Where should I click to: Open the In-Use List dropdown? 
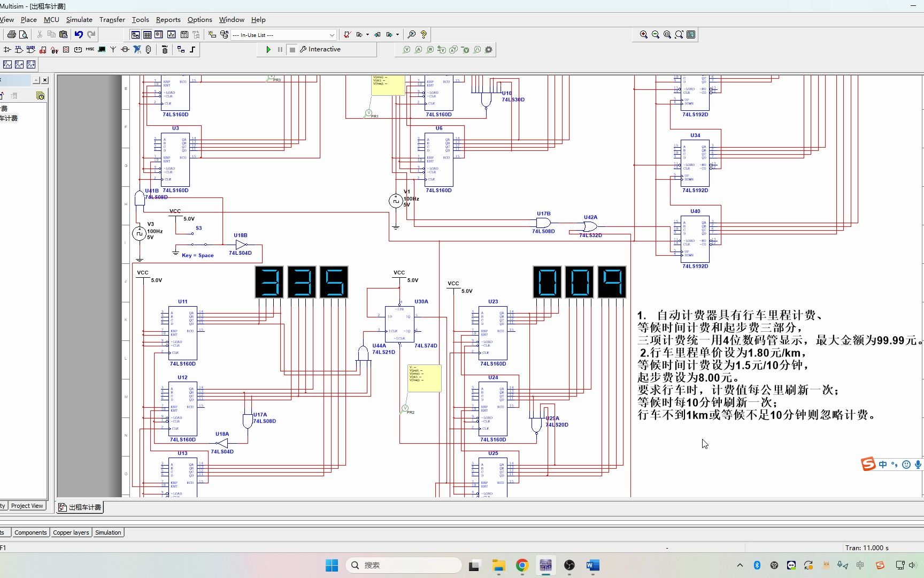pyautogui.click(x=332, y=35)
